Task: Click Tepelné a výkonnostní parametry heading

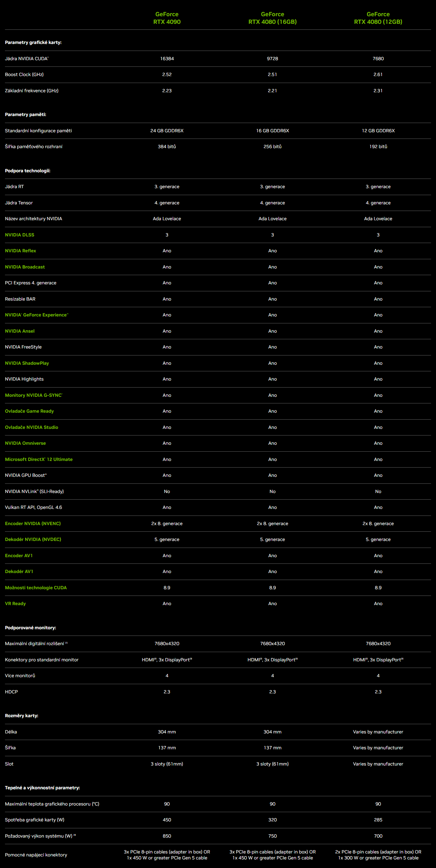Action: click(x=42, y=788)
